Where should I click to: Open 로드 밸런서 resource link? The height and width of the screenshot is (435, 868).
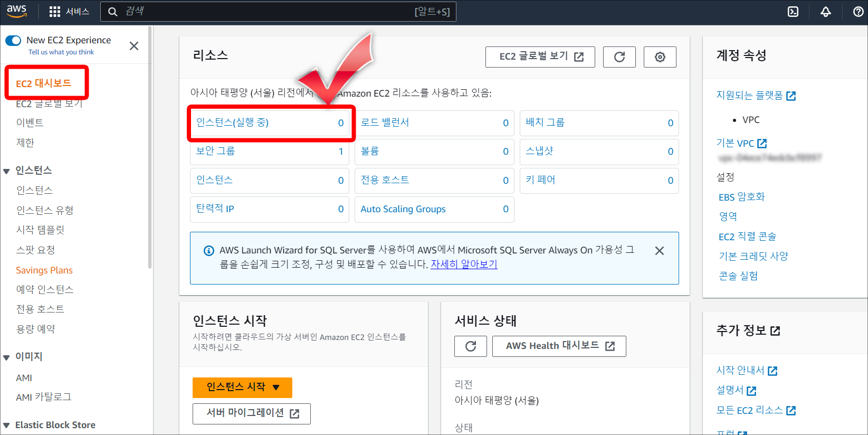click(x=385, y=122)
